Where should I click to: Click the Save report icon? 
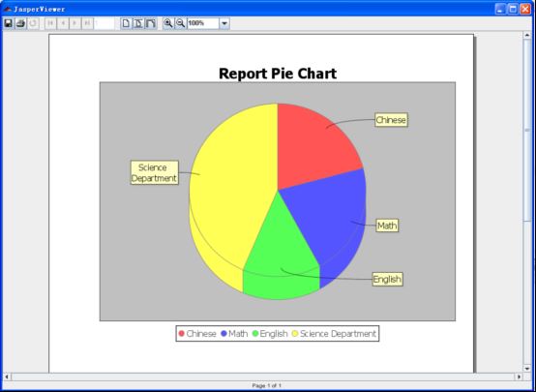8,23
